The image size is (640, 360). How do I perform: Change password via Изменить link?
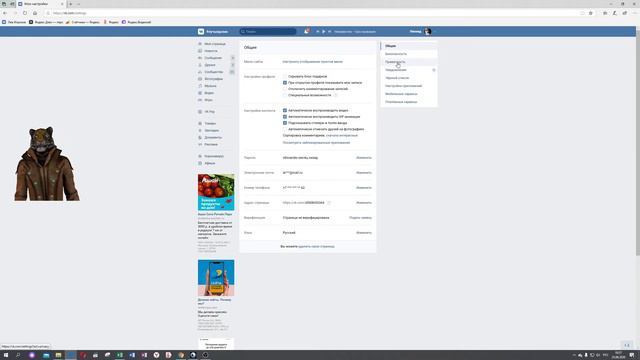(x=364, y=158)
